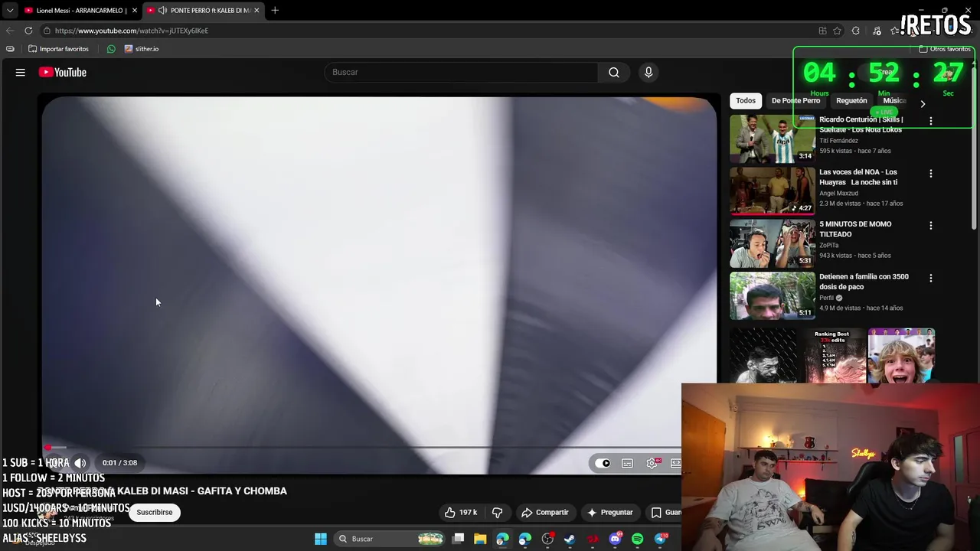
Task: Open Ricardo Centurión Skills video thumbnail
Action: click(x=773, y=139)
